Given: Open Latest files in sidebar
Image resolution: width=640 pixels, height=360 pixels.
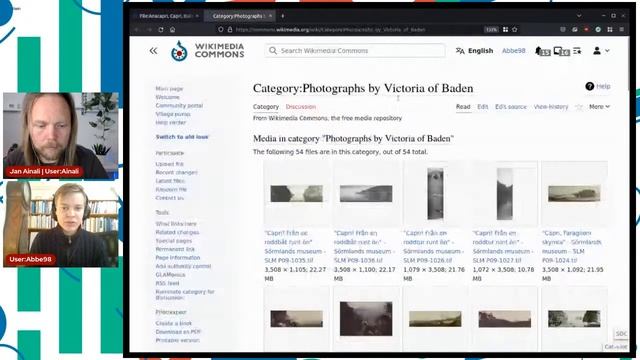Looking at the screenshot, I should coord(170,181).
